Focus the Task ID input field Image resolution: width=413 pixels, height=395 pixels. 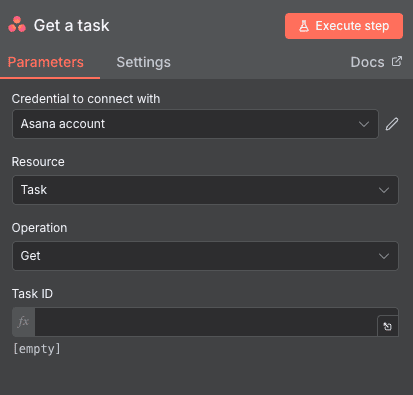point(206,322)
